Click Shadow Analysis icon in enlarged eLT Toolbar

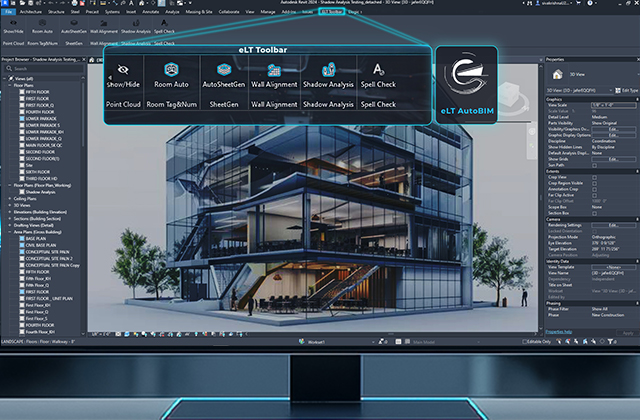328,69
